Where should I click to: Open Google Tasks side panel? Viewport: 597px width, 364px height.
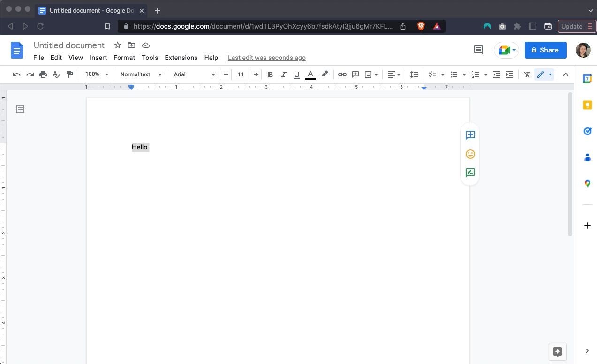click(587, 131)
